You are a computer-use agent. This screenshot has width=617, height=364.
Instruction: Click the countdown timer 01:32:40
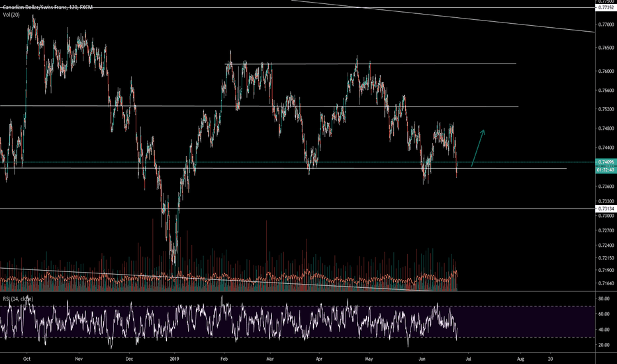[x=606, y=170]
